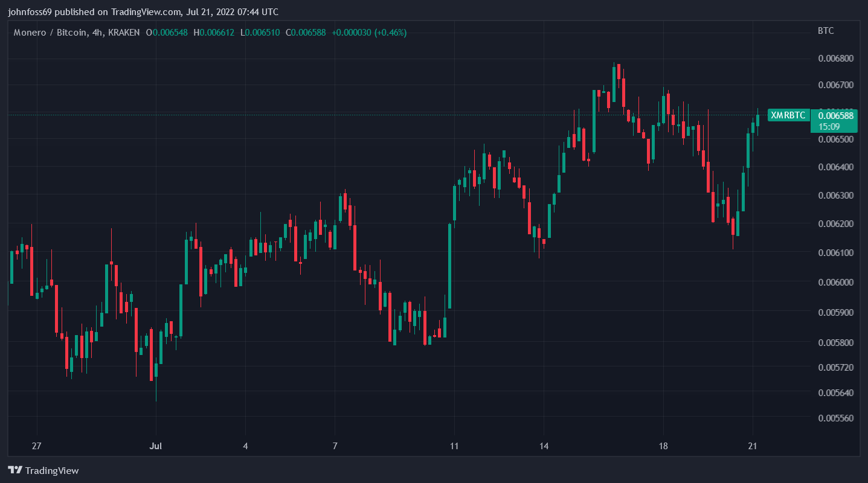Click the 0.006300 price axis label
The width and height of the screenshot is (868, 483).
click(x=836, y=196)
